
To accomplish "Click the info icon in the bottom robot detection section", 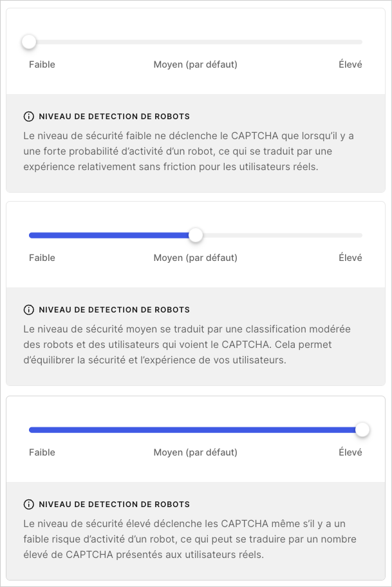I will point(28,505).
